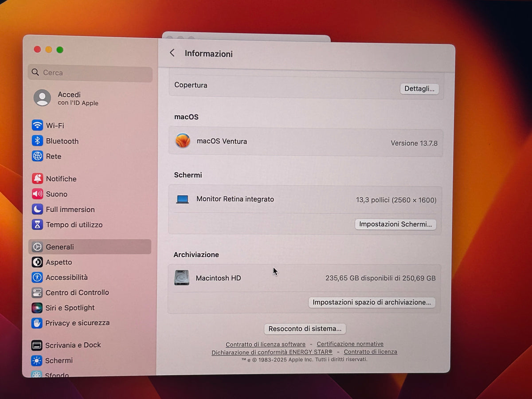Click the Rete globe icon
Image resolution: width=532 pixels, height=399 pixels.
[x=37, y=156]
